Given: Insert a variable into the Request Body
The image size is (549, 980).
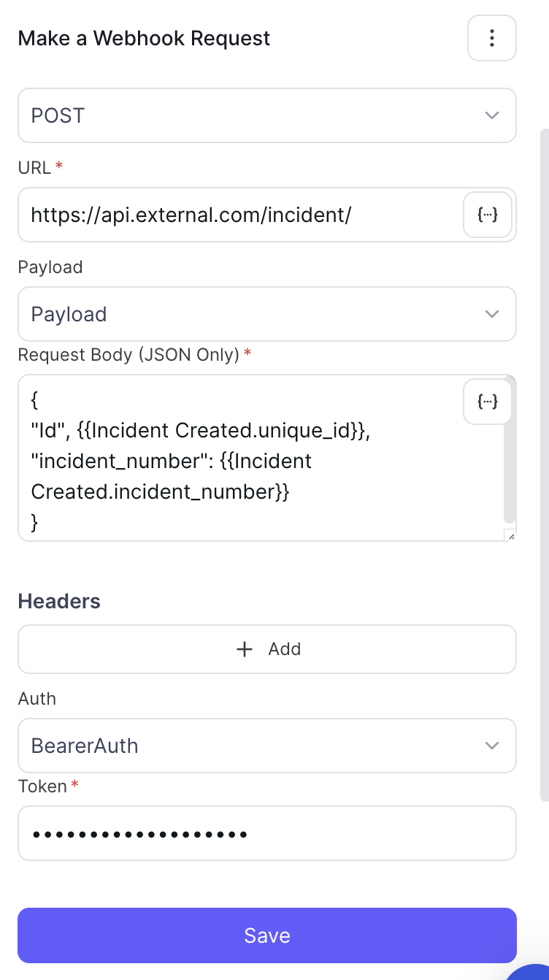Looking at the screenshot, I should point(488,401).
